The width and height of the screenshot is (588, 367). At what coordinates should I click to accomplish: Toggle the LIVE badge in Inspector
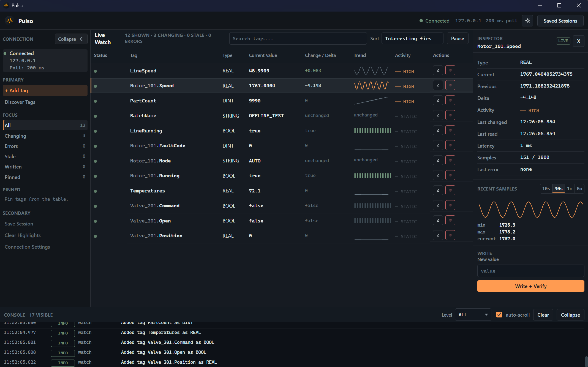(x=563, y=41)
